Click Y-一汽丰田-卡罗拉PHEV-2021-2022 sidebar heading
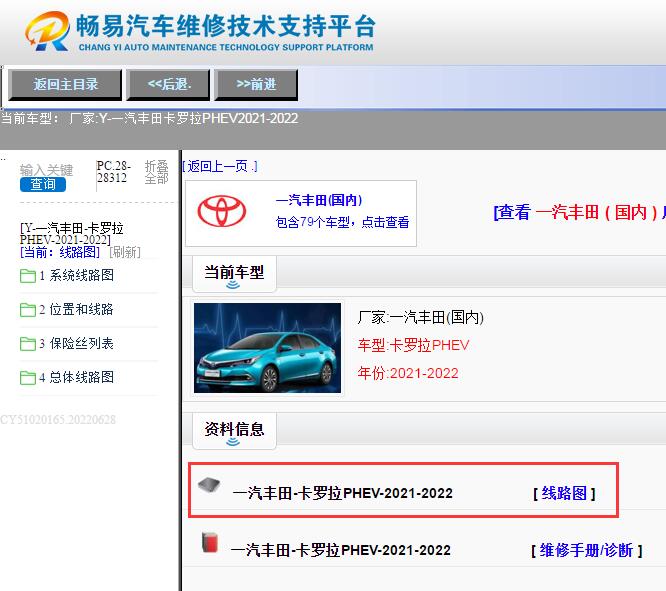The width and height of the screenshot is (666, 591). 71,234
